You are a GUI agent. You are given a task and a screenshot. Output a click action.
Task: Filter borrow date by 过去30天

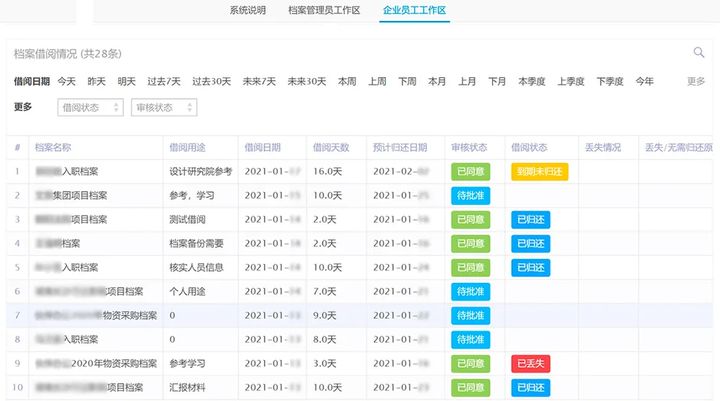(x=211, y=81)
